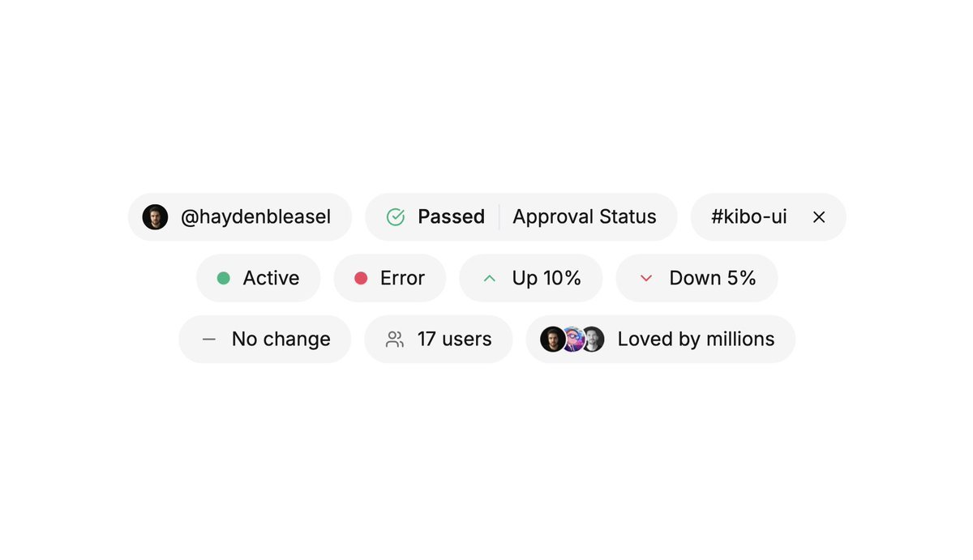Click the green checkmark circle icon
Image resolution: width=973 pixels, height=560 pixels.
coord(396,217)
